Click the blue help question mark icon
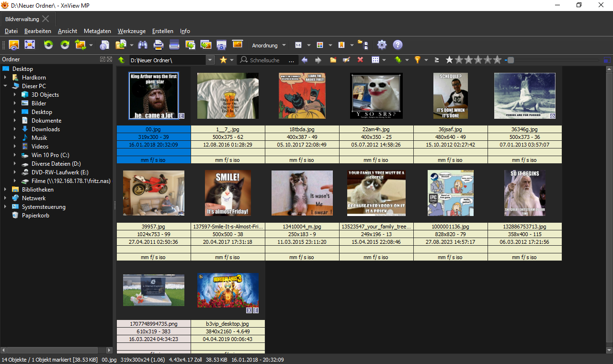This screenshot has height=364, width=613. (397, 45)
